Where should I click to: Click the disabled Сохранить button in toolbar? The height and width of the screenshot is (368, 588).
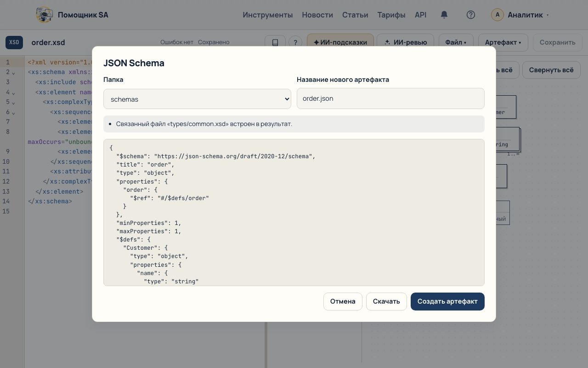[x=557, y=42]
